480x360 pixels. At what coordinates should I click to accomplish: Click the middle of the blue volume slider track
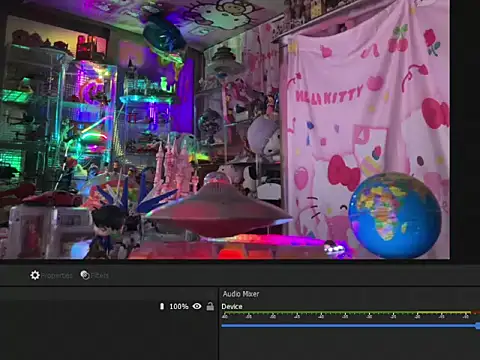tap(349, 325)
